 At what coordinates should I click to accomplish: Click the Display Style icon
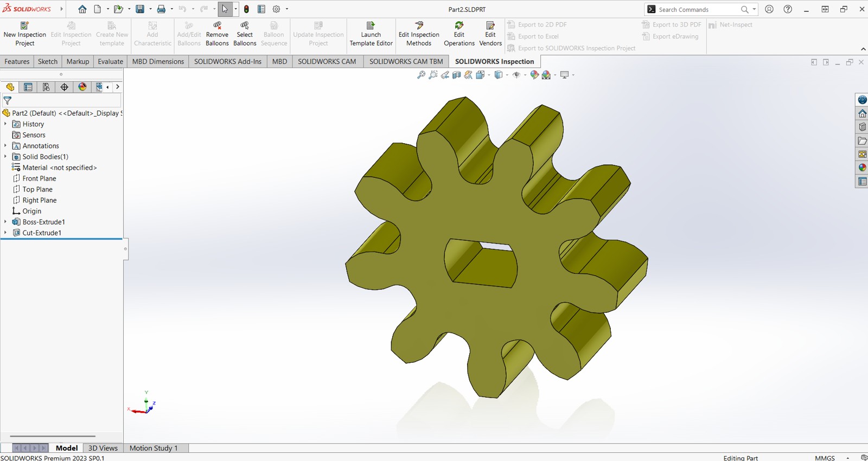coord(499,75)
